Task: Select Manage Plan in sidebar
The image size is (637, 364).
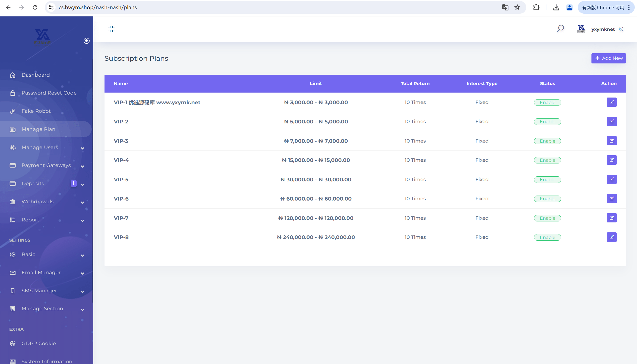Action: click(46, 129)
